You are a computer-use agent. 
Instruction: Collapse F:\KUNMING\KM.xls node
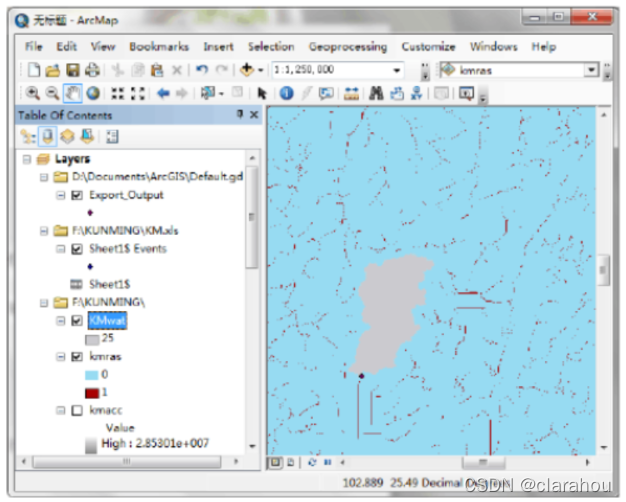click(44, 231)
